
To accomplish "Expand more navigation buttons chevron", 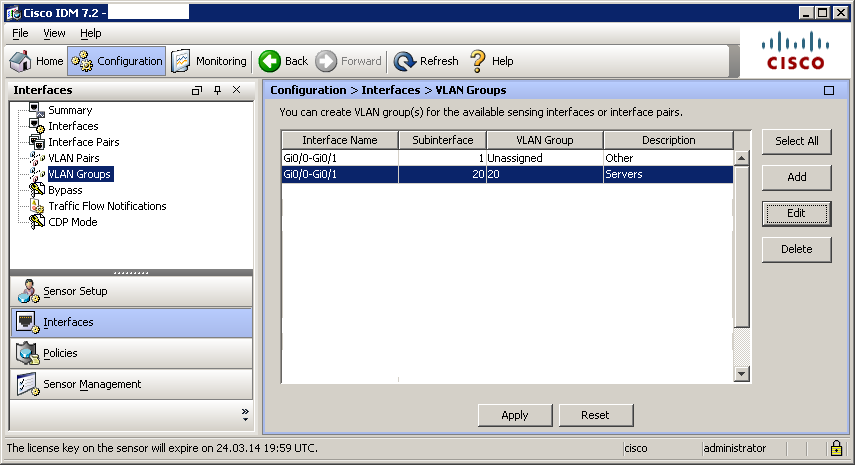I will click(245, 414).
